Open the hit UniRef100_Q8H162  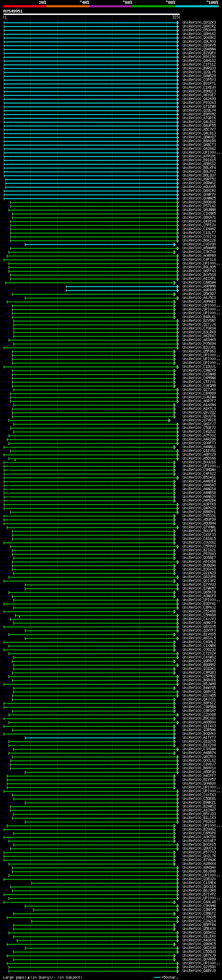(199, 34)
